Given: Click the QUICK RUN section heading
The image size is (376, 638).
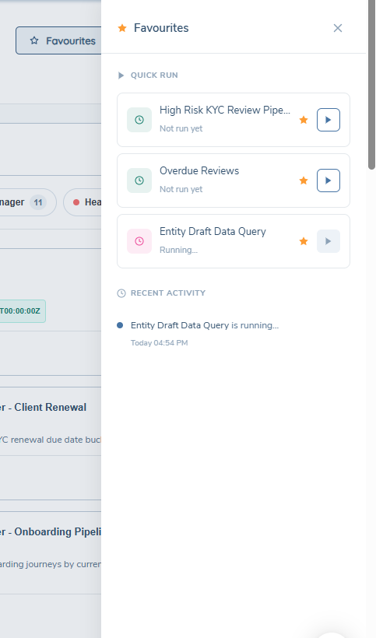Looking at the screenshot, I should (x=154, y=75).
